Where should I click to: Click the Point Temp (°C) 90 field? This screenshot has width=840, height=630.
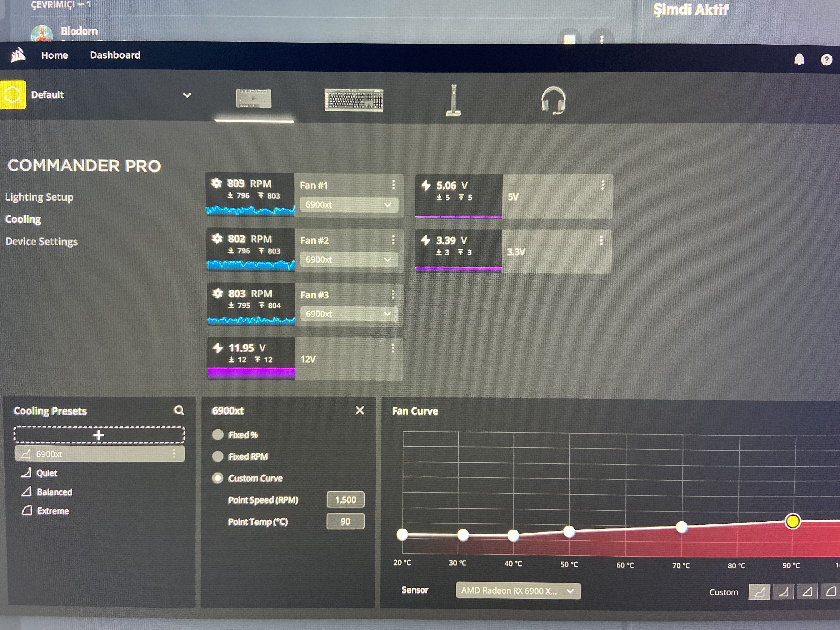346,521
